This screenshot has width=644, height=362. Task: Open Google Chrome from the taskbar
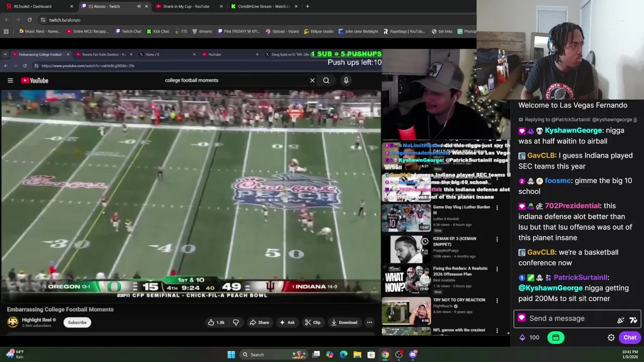coord(385,354)
